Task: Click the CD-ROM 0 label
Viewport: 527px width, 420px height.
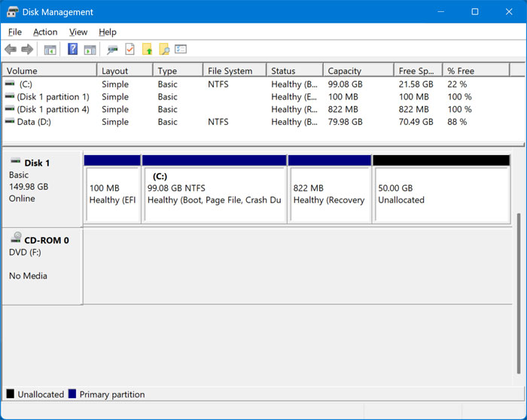Action: [x=47, y=240]
